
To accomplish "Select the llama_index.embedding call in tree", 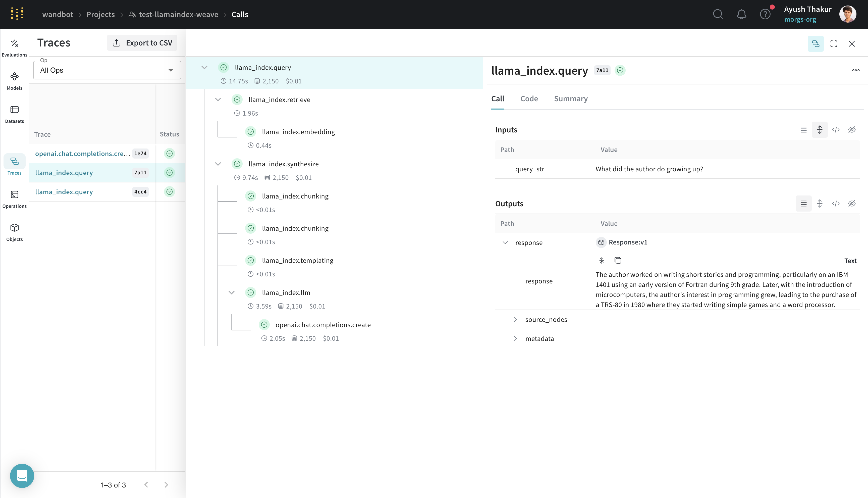I will click(298, 132).
